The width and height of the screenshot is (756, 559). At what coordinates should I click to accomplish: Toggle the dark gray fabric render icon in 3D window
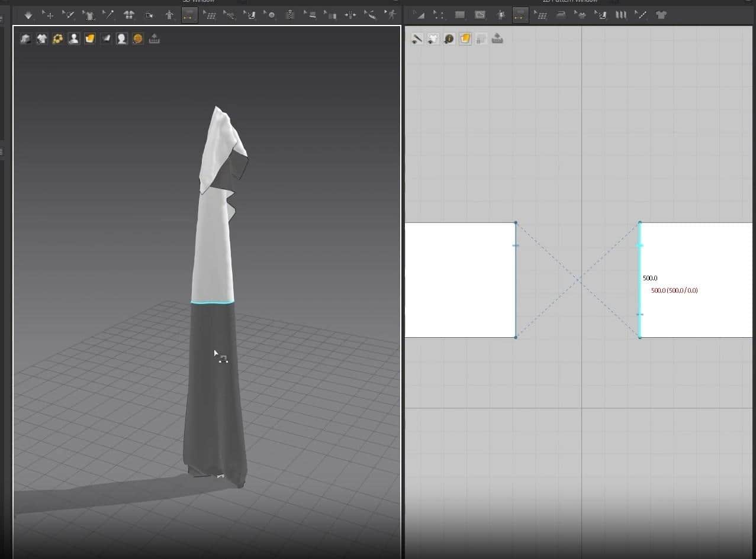coord(106,39)
